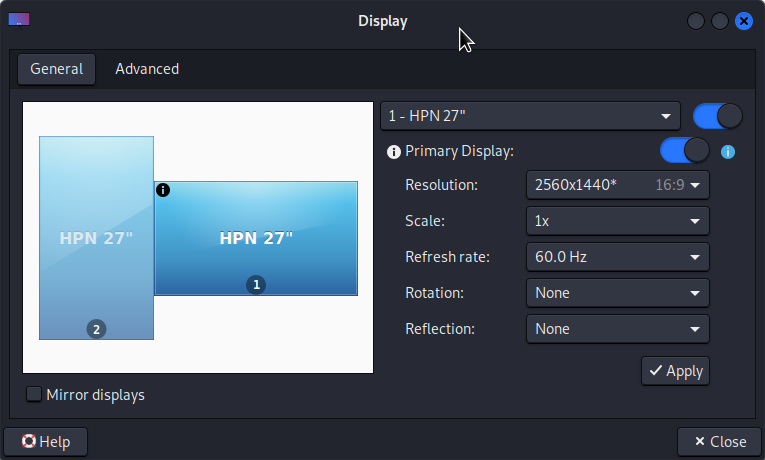This screenshot has height=460, width=765.
Task: Click the number 1 badge on monitor preview
Action: (256, 285)
